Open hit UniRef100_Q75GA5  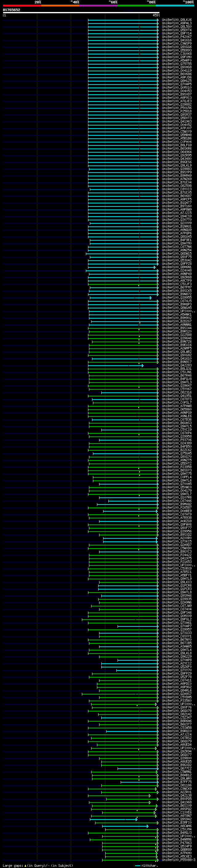(177, 453)
